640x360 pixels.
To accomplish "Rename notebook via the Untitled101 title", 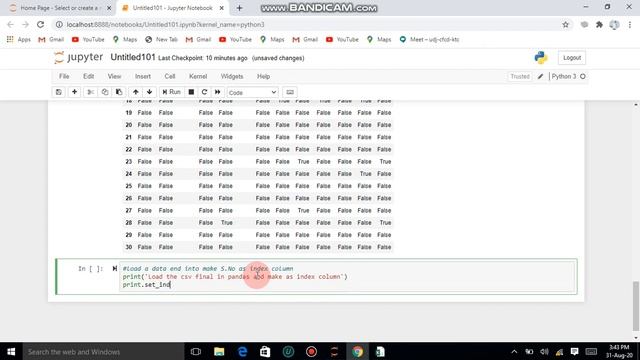I will pyautogui.click(x=133, y=58).
